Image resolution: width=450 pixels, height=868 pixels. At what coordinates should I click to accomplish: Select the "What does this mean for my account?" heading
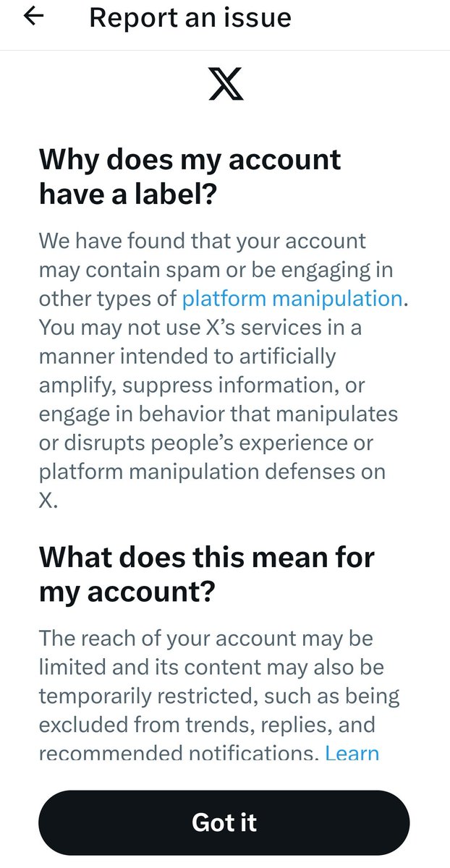tap(206, 574)
